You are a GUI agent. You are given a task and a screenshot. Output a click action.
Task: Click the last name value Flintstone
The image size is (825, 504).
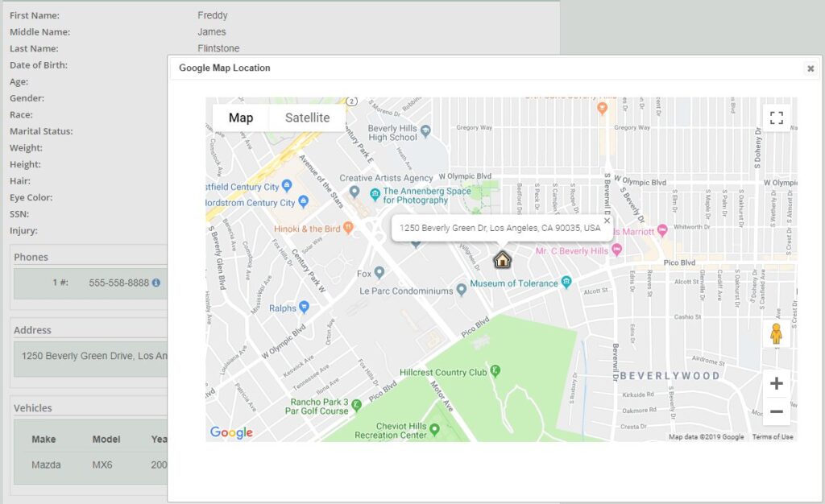click(218, 48)
